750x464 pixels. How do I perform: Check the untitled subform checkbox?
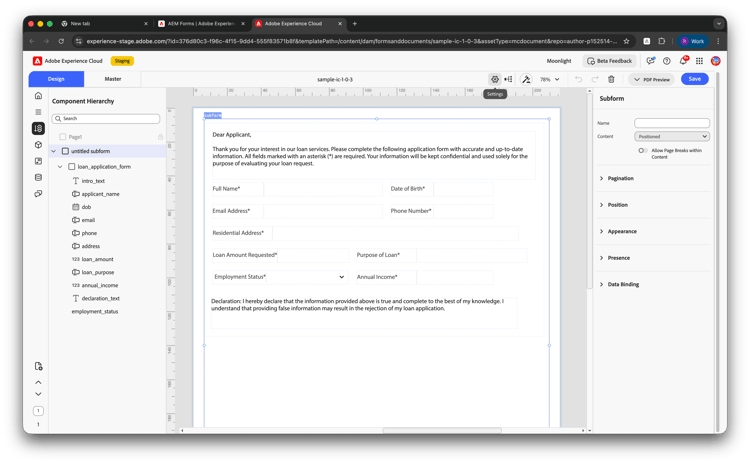tap(66, 151)
